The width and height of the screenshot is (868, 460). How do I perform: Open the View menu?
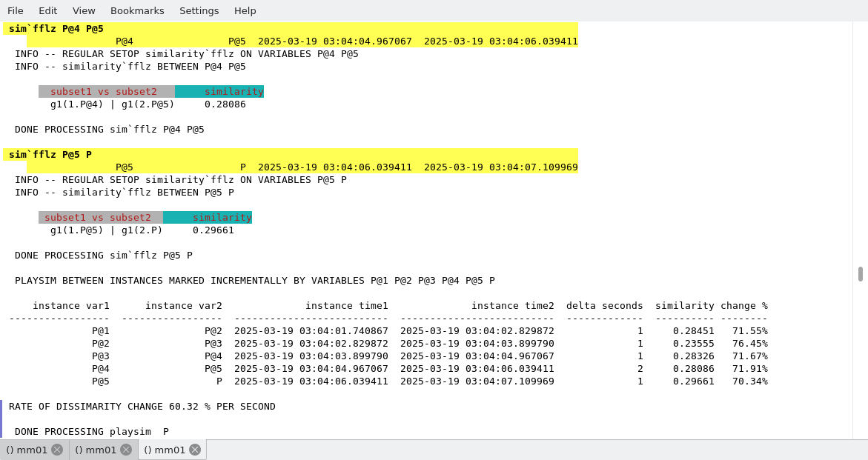84,10
